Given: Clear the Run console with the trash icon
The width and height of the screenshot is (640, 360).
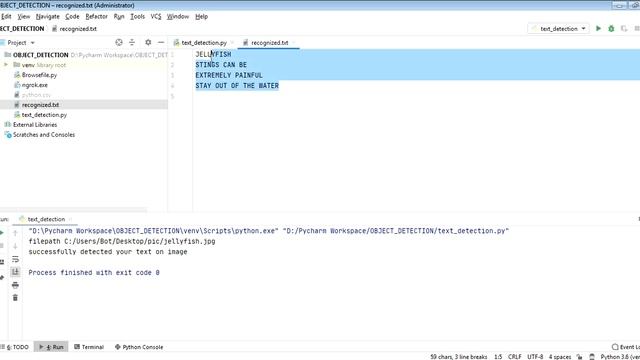Looking at the screenshot, I should tap(15, 298).
